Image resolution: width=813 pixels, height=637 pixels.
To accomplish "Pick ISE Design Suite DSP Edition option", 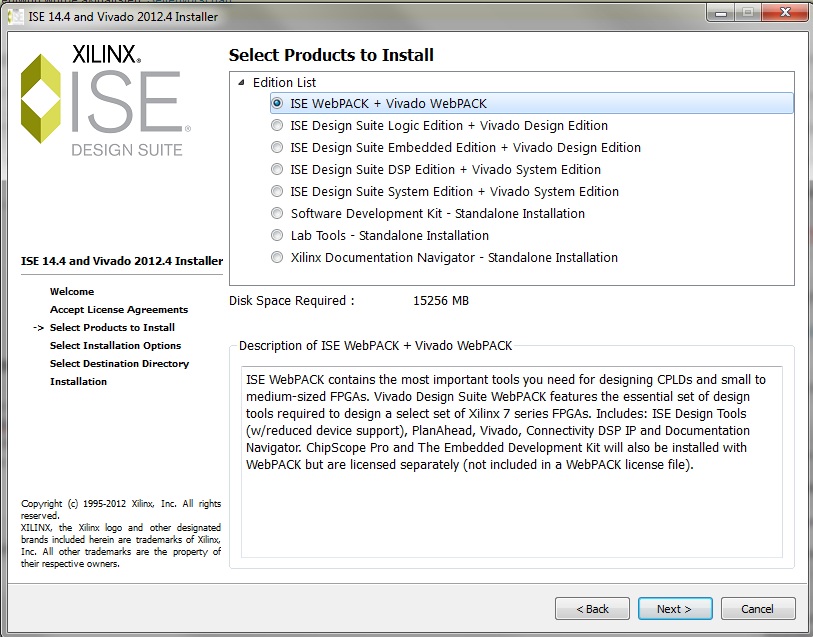I will 277,169.
